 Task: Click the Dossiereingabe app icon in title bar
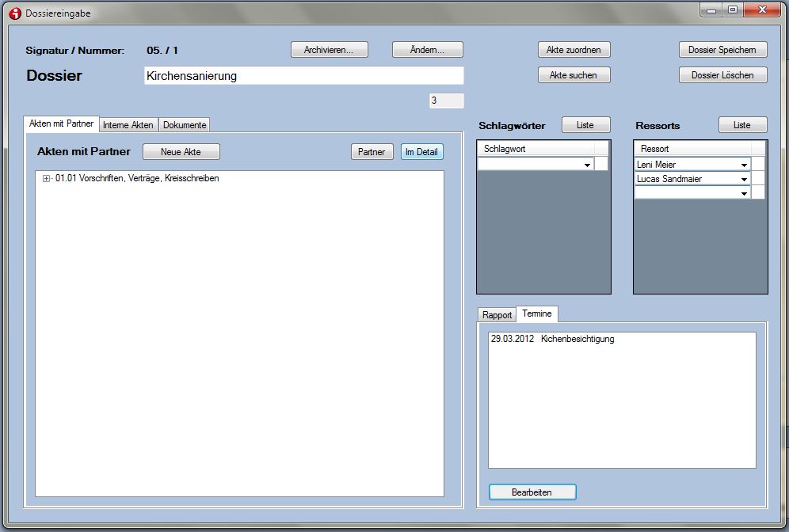[x=14, y=13]
